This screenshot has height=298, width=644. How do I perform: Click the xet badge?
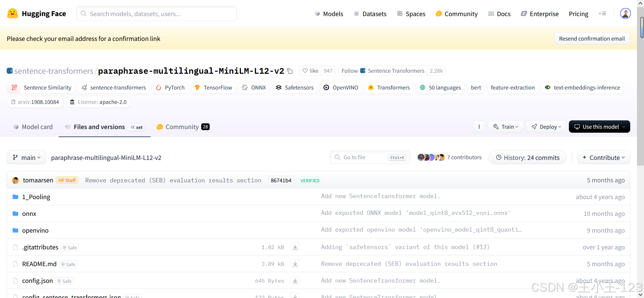(137, 127)
